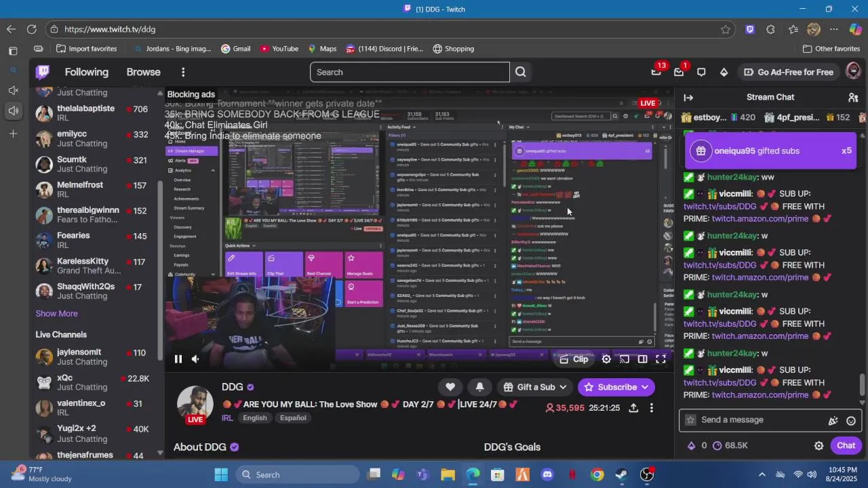This screenshot has width=868, height=488.
Task: Share the stream using the share icon
Action: click(x=633, y=408)
